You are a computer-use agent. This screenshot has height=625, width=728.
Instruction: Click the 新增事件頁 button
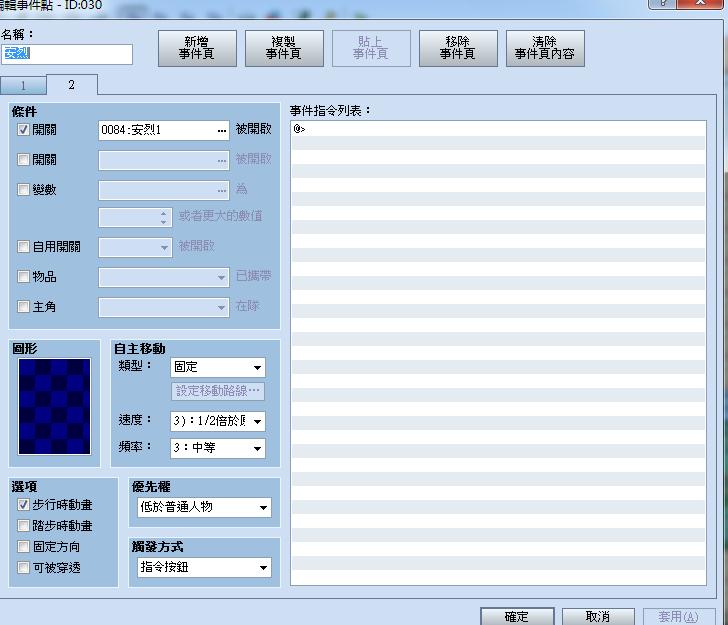click(x=197, y=48)
